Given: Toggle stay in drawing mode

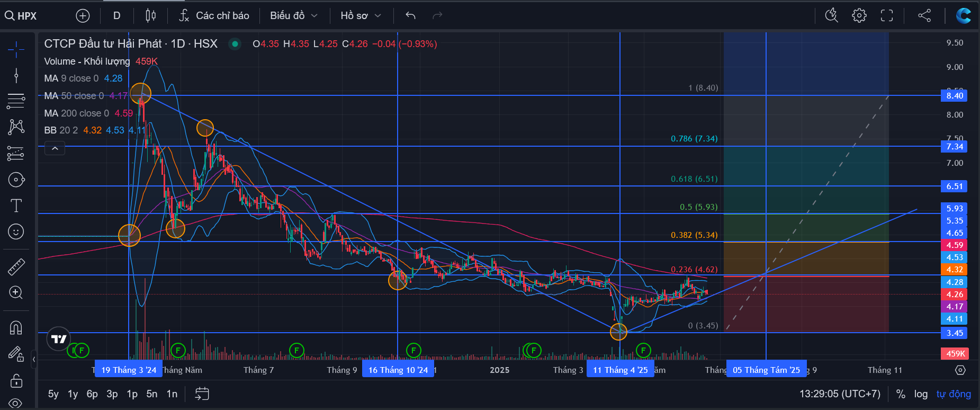Looking at the screenshot, I should pyautogui.click(x=16, y=354).
